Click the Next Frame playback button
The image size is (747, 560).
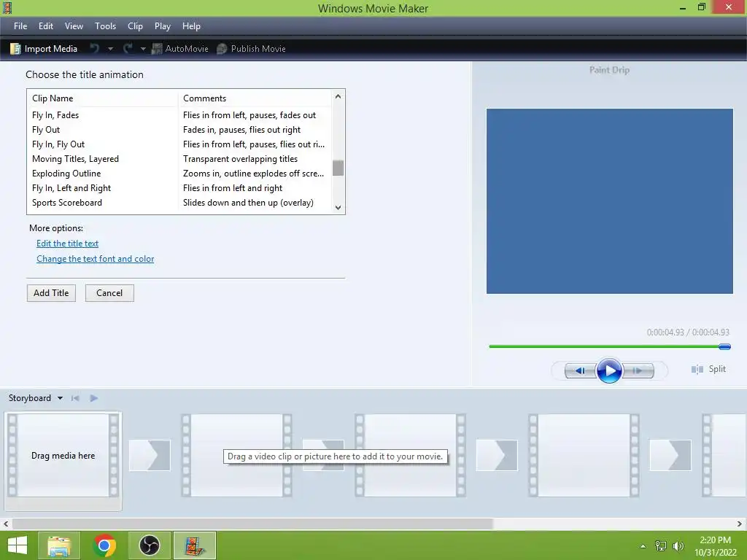638,370
